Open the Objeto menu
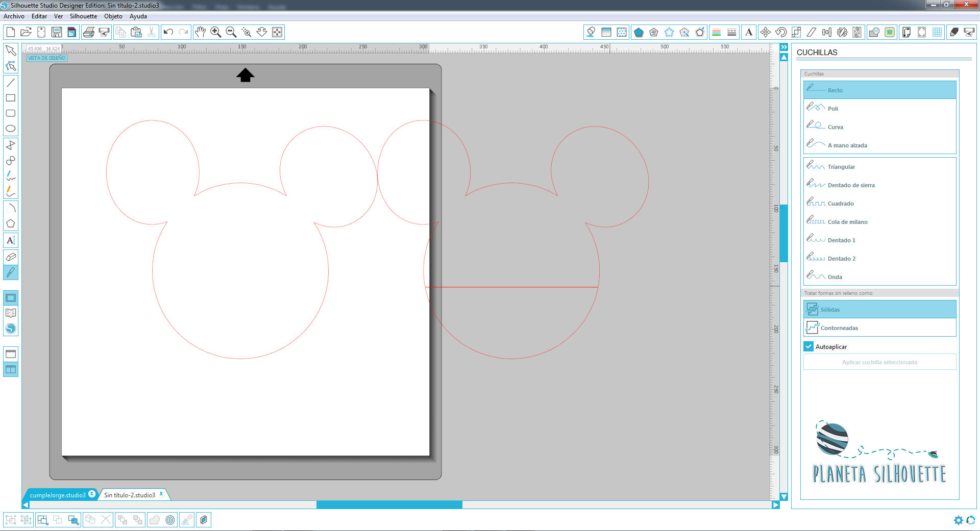This screenshot has width=980, height=531. [113, 16]
